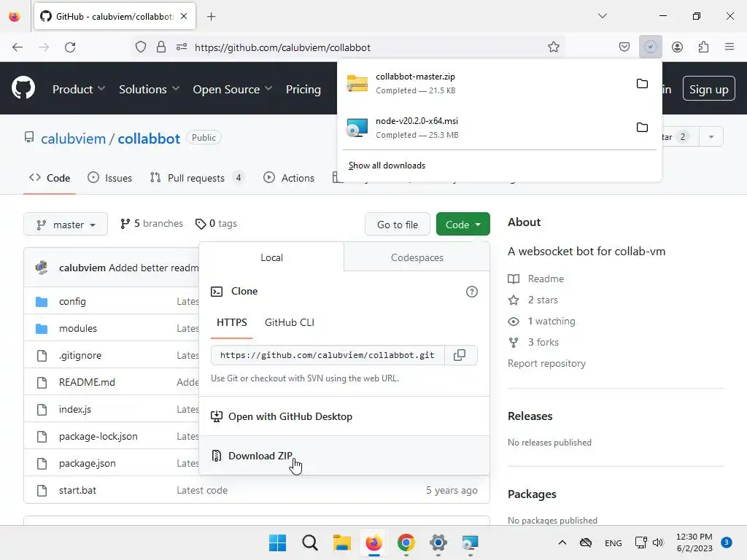Click Chrome icon in taskbar
This screenshot has width=747, height=560.
click(x=406, y=542)
